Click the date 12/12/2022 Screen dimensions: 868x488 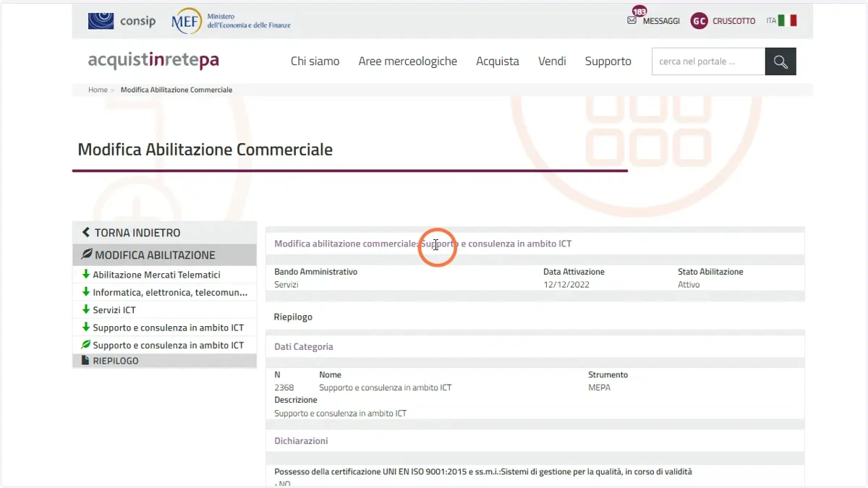[566, 285]
